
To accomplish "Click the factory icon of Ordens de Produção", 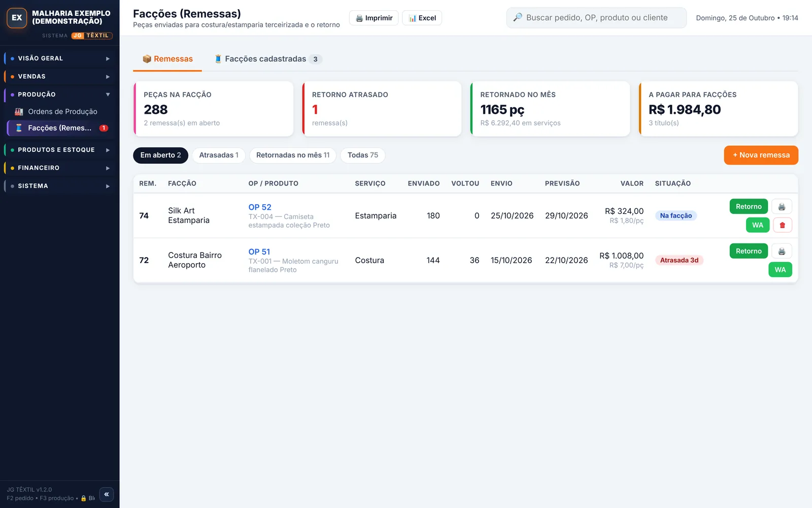I will (x=19, y=112).
